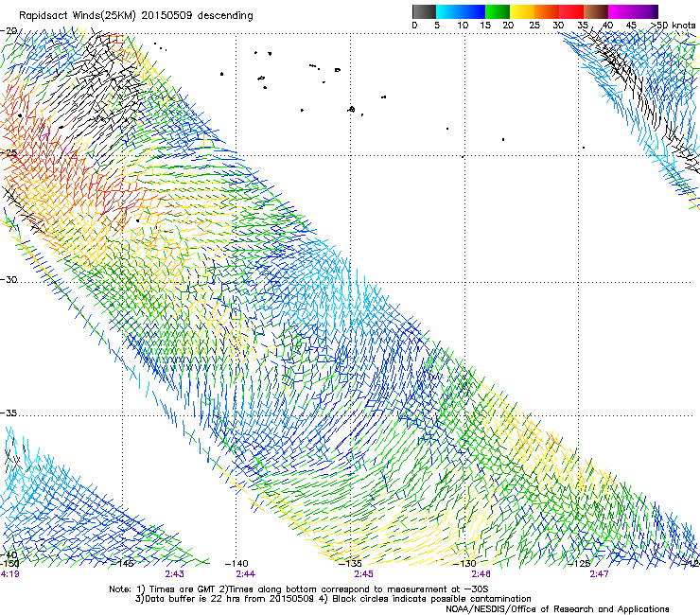The height and width of the screenshot is (615, 700).
Task: Click the -130 longitude axis label
Action: click(464, 564)
